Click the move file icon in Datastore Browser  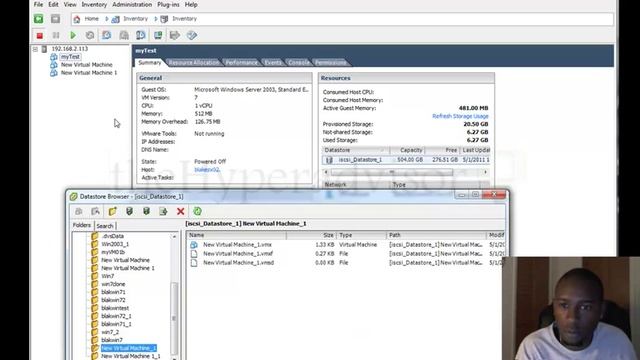163,211
